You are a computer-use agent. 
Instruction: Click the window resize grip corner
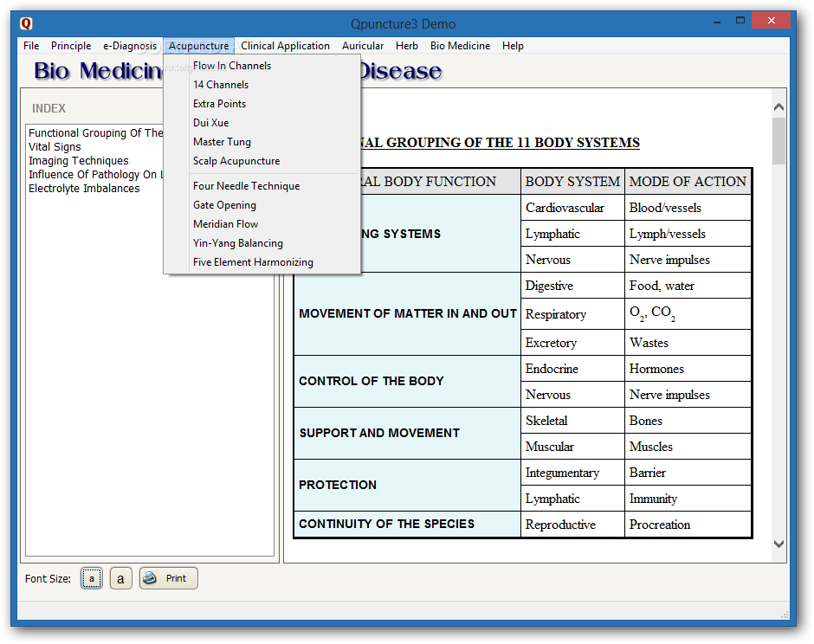coord(785,615)
